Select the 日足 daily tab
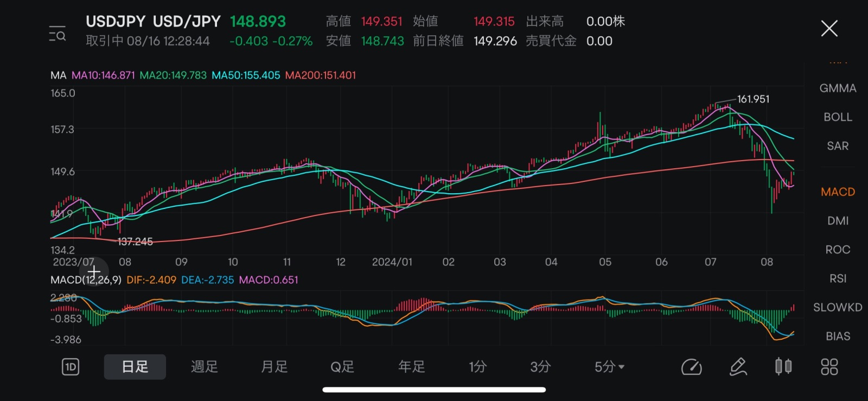Screen dimensions: 868x401 click(135, 367)
